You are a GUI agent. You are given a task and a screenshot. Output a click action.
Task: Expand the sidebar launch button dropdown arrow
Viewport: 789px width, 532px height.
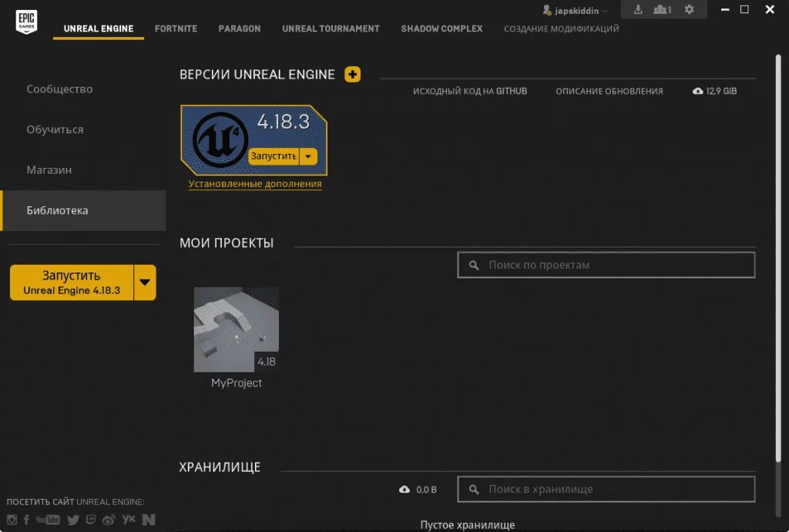145,283
